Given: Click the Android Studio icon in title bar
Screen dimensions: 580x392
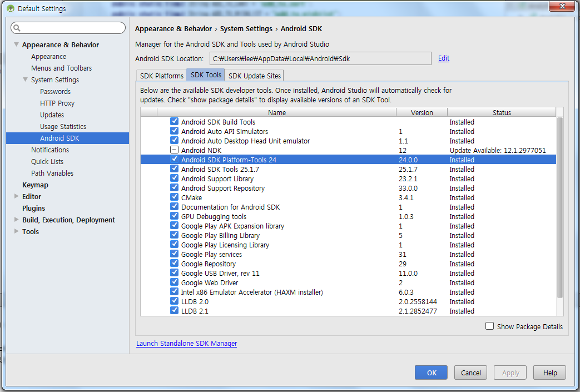Looking at the screenshot, I should click(11, 8).
